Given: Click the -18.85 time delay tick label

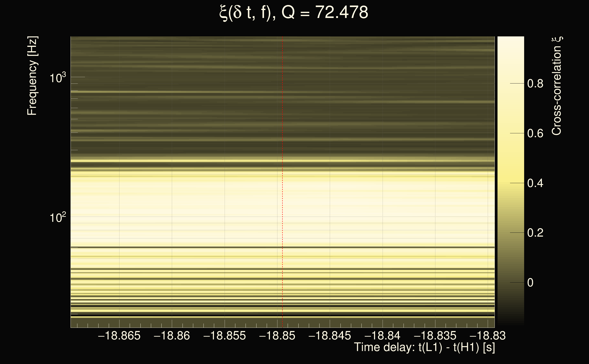Looking at the screenshot, I should coord(277,336).
